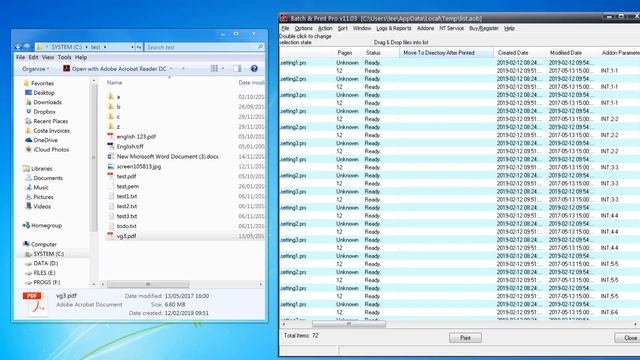Click the Print button
640x360 pixels.
(465, 338)
